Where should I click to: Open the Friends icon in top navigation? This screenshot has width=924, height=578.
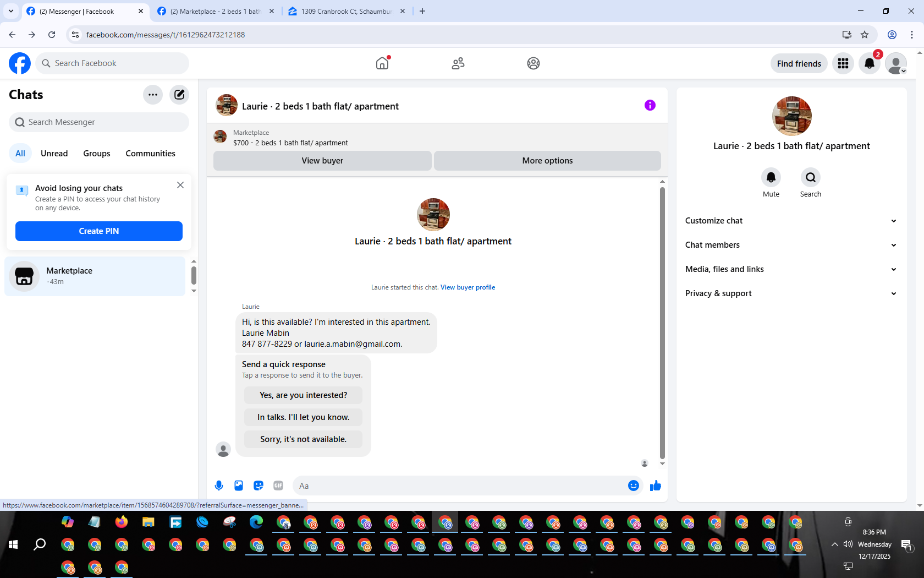click(458, 63)
